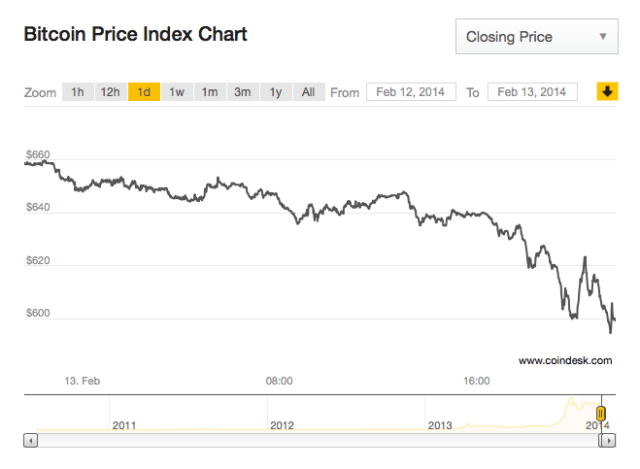Click the yellow download arrow icon
This screenshot has width=640, height=469.
[606, 92]
